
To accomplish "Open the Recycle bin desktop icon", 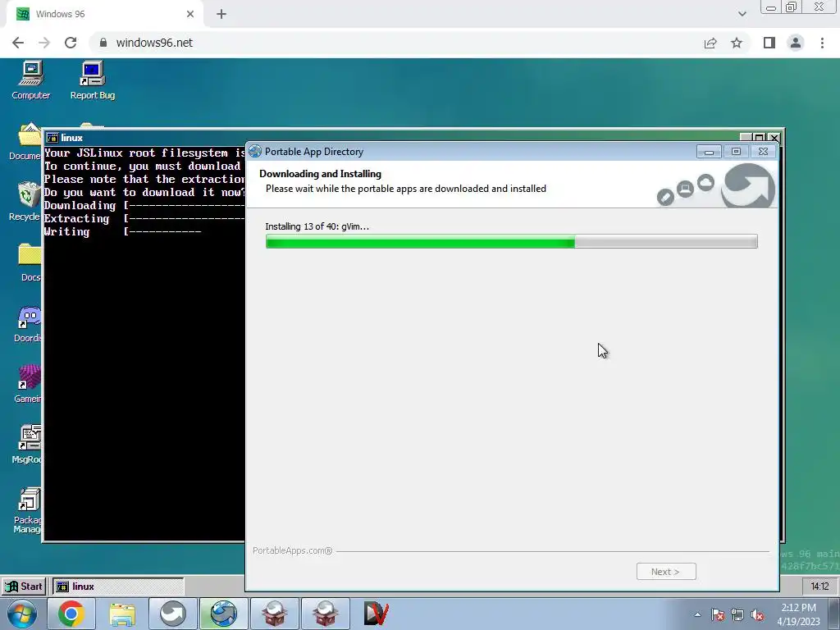I will tap(25, 201).
